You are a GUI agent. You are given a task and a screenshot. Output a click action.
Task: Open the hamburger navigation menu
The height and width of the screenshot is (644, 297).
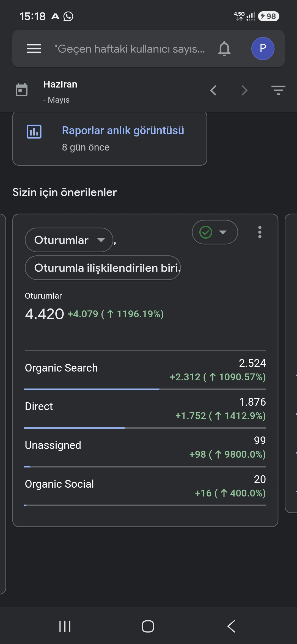[34, 49]
